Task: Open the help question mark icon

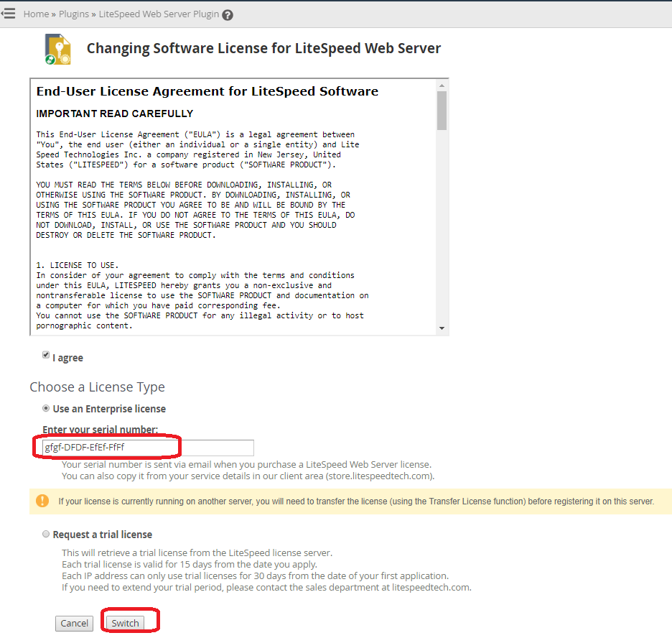Action: point(228,15)
